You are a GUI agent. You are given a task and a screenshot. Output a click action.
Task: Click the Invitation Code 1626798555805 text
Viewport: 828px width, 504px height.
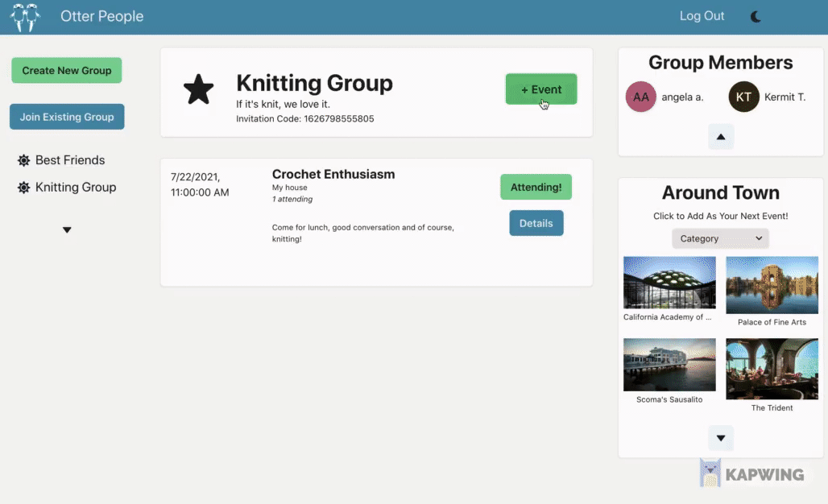pyautogui.click(x=304, y=118)
